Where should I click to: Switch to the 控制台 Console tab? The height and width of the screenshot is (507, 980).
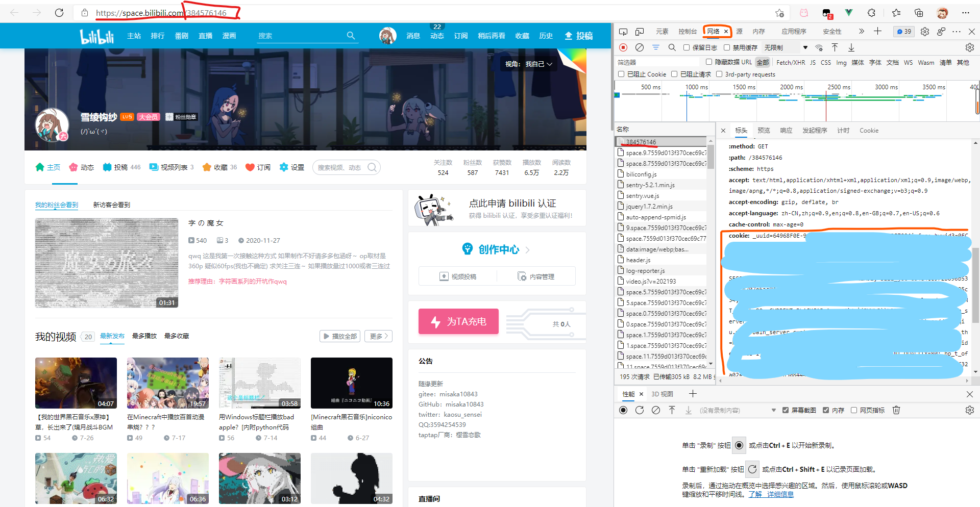[688, 32]
